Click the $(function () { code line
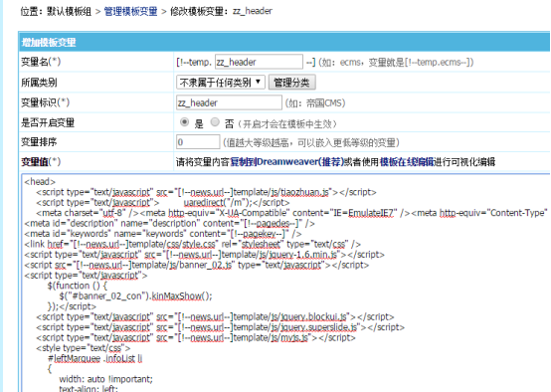551x392 pixels. pos(78,286)
